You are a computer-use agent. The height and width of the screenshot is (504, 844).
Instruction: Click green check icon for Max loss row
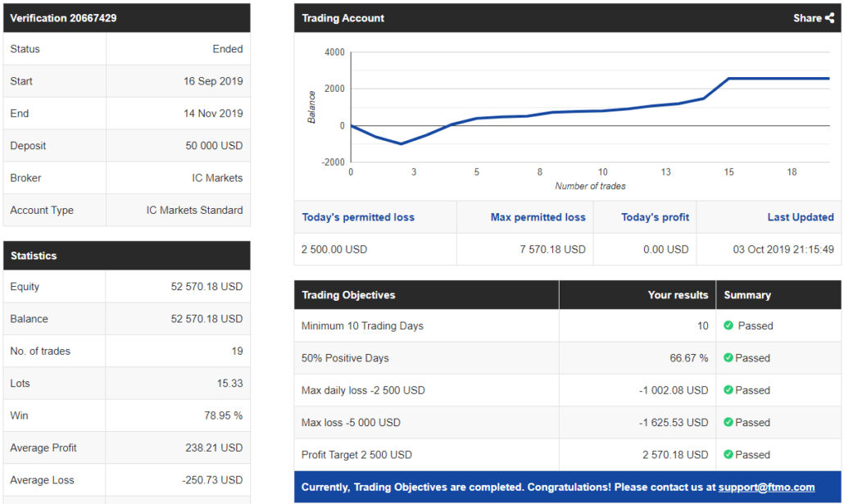click(728, 422)
